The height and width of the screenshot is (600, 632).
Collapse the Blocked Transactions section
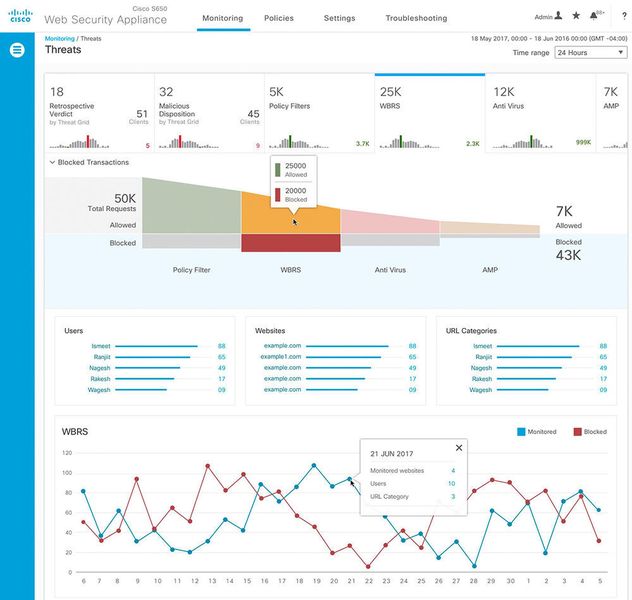coord(89,162)
